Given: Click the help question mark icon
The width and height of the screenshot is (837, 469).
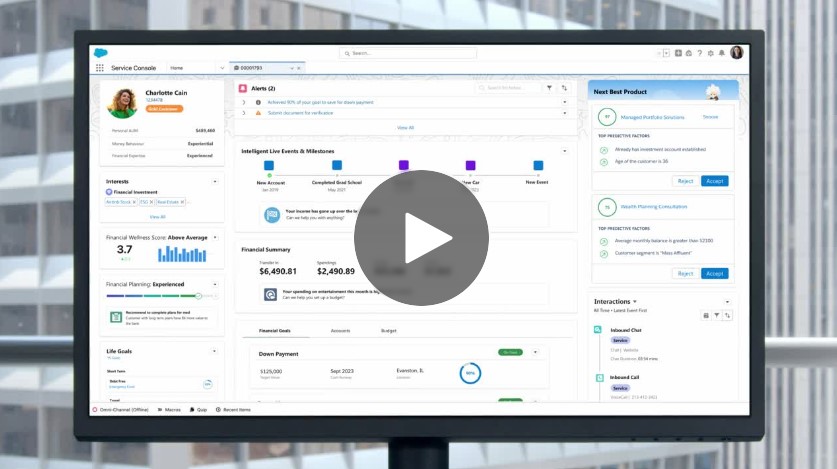Looking at the screenshot, I should (x=699, y=53).
